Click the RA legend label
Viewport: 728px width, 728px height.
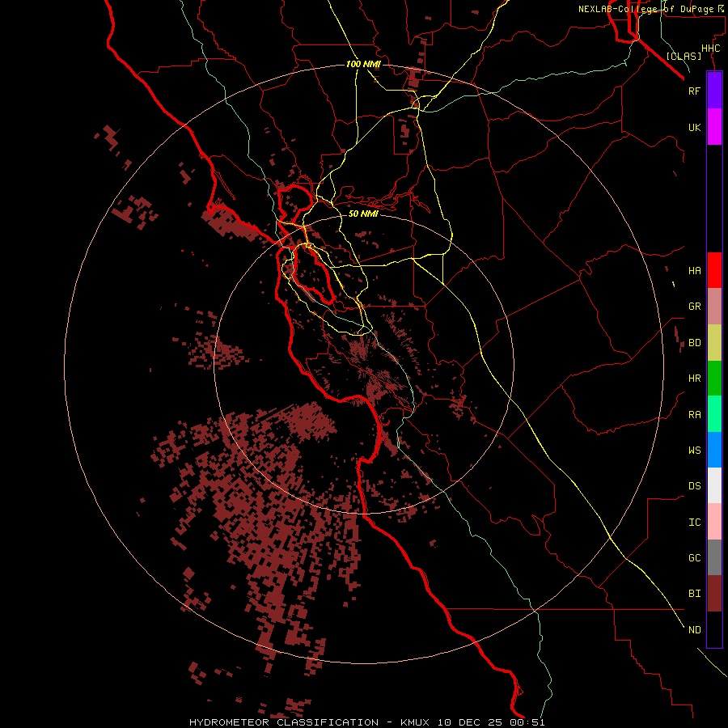pyautogui.click(x=694, y=415)
